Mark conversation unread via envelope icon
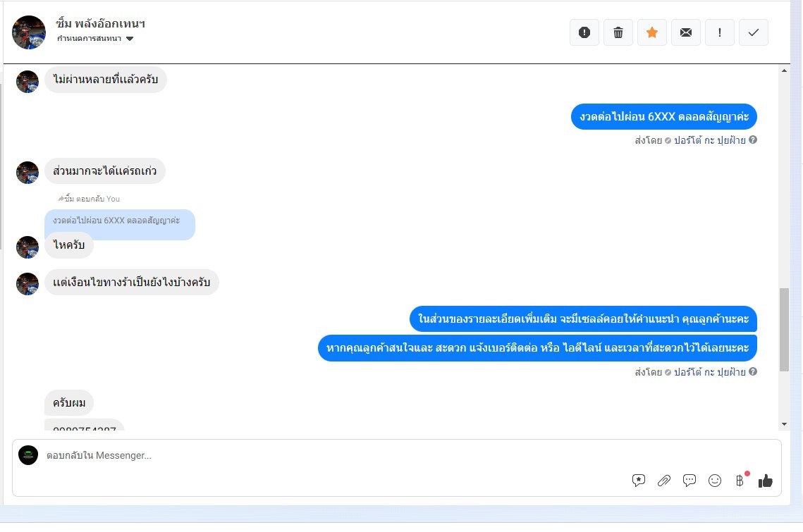 coord(686,32)
